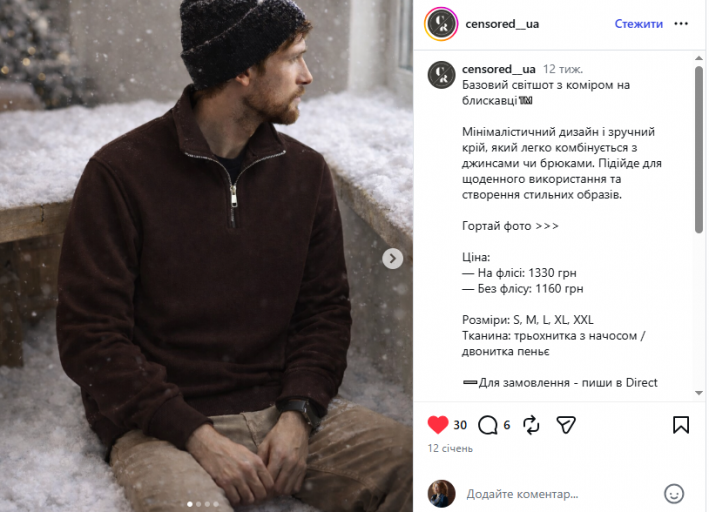Go to next photo with arrow
709x512 pixels.
(392, 258)
